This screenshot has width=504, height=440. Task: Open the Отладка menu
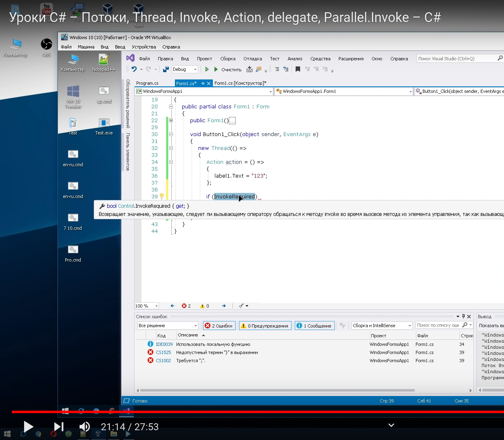[x=253, y=59]
